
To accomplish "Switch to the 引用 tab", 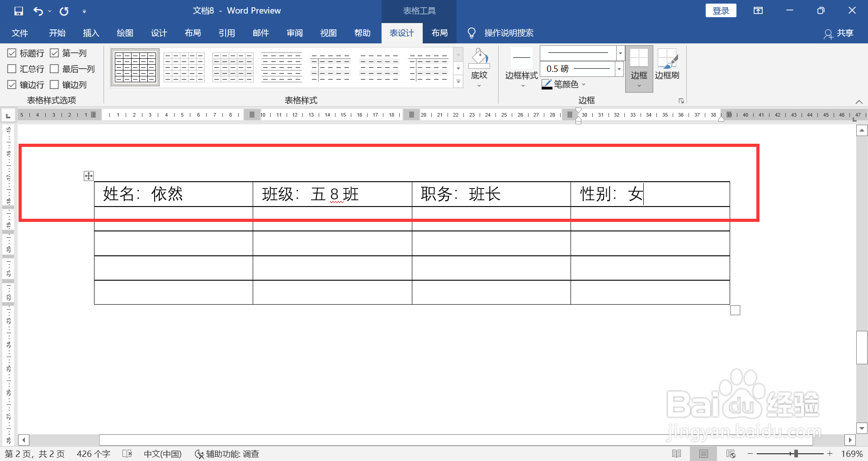I will (226, 33).
